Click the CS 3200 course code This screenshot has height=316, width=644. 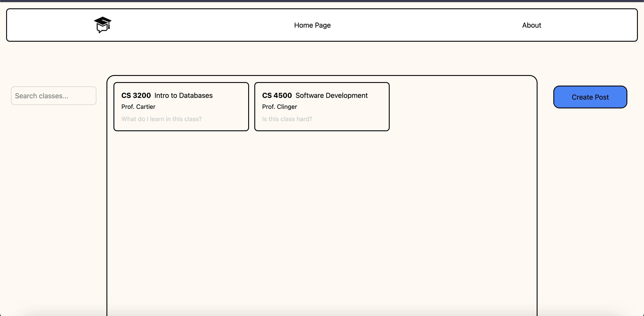point(136,95)
